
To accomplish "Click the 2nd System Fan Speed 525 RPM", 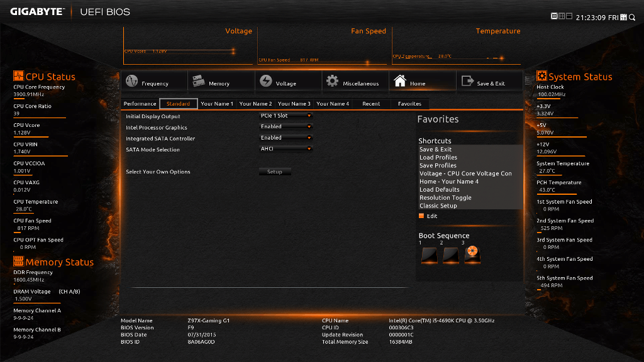I will [552, 228].
